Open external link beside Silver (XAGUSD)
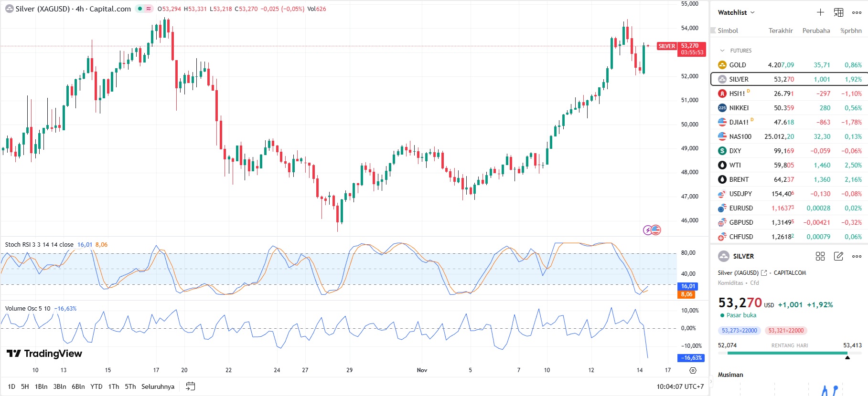The image size is (868, 396). (x=764, y=273)
